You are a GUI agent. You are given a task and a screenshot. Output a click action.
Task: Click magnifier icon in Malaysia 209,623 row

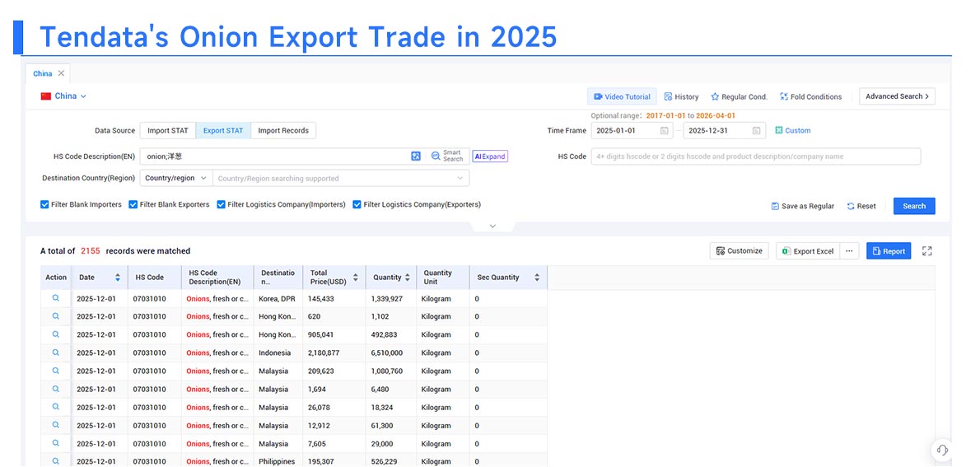(x=56, y=371)
